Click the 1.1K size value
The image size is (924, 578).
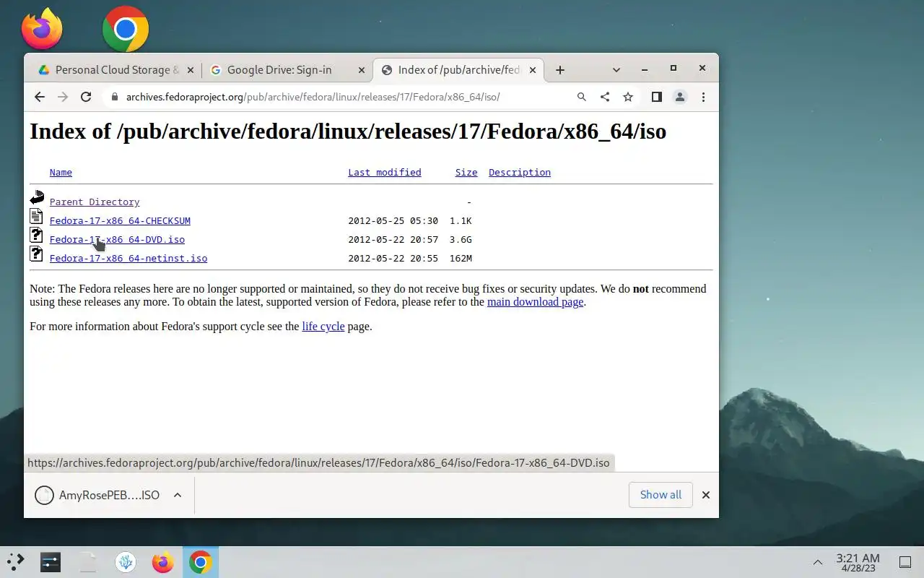[x=461, y=221]
